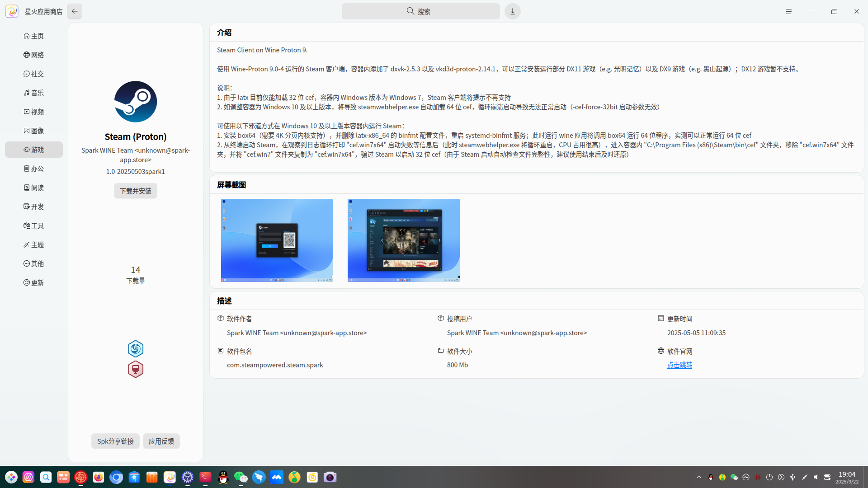Click the 应用反馈 button
This screenshot has width=868, height=488.
click(x=161, y=441)
